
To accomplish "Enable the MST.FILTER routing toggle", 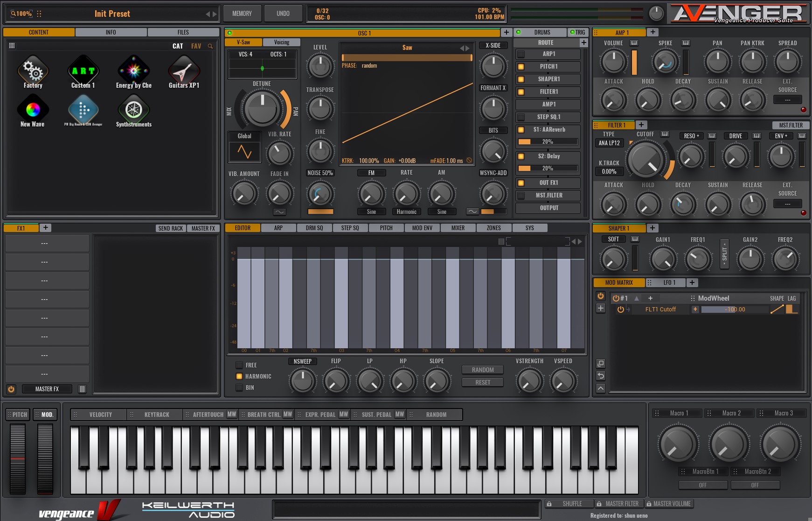I will click(521, 196).
